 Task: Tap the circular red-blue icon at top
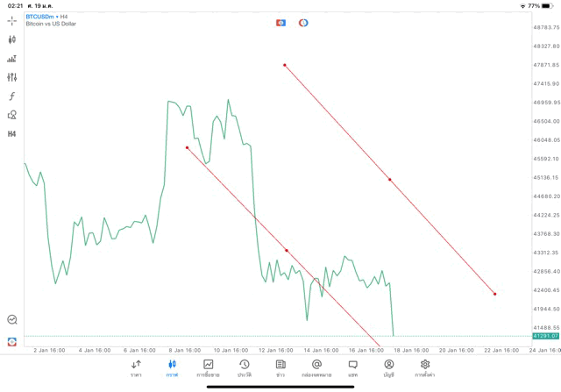(x=303, y=23)
